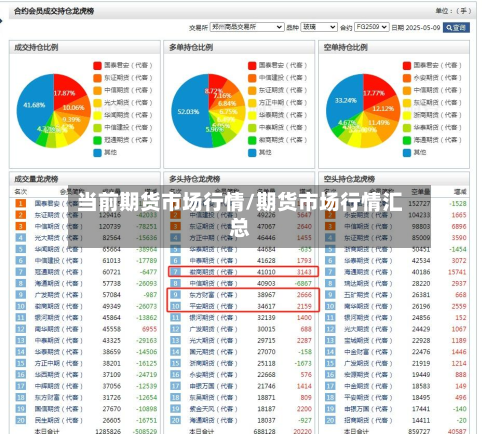
Task: Click the red 6955 change value
Action: coord(149,329)
